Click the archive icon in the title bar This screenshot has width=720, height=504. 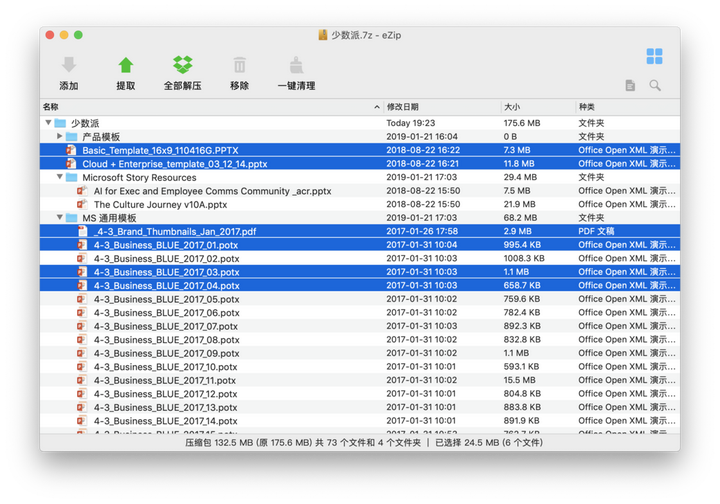point(323,35)
